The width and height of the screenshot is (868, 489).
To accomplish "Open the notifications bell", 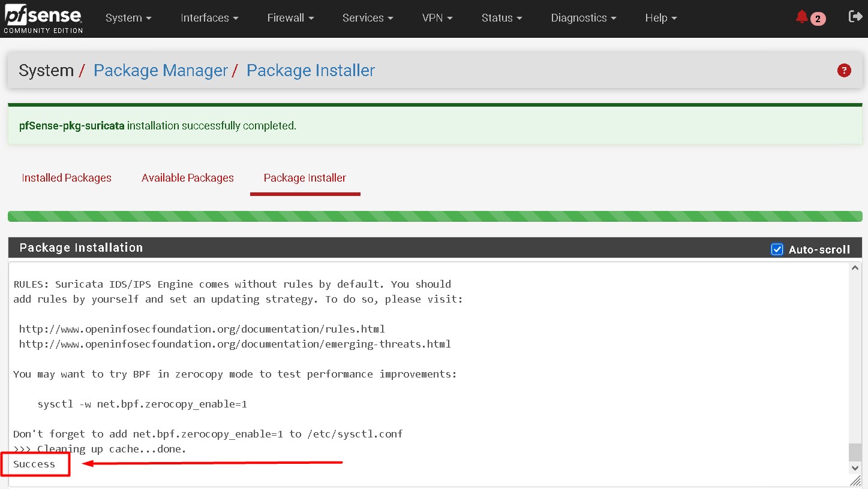I will tap(801, 17).
